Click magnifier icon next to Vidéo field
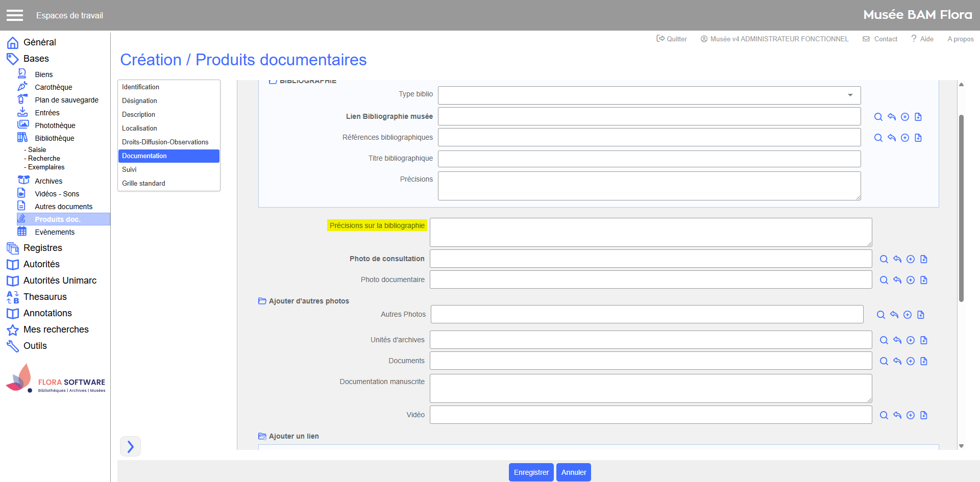Image resolution: width=980 pixels, height=482 pixels. click(x=884, y=415)
